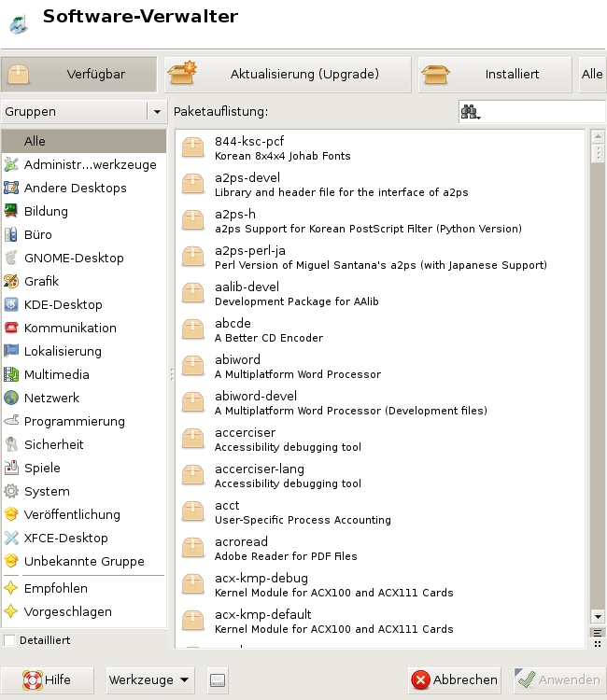Click the scrollbar up arrow
This screenshot has width=607, height=700.
(598, 136)
